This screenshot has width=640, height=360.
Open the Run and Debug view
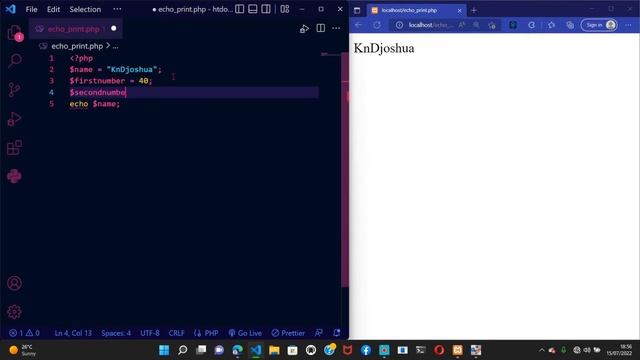point(14,119)
